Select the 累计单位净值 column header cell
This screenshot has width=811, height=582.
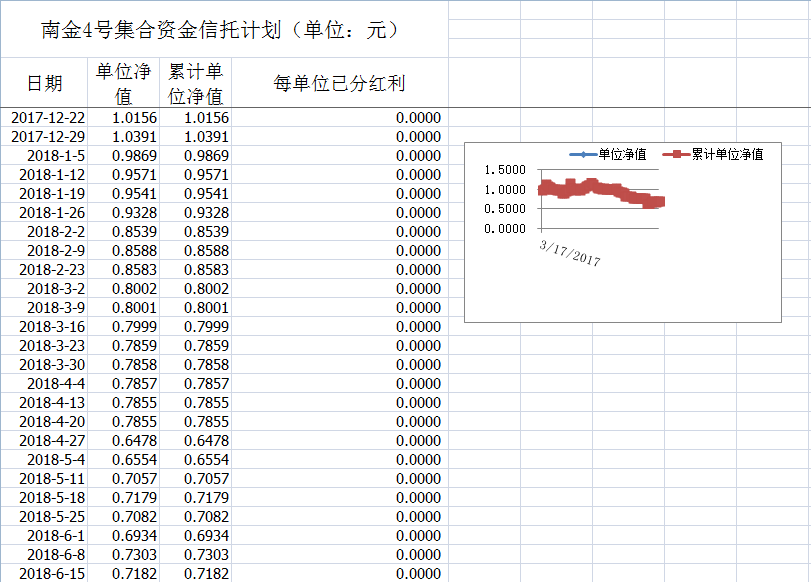(x=195, y=83)
